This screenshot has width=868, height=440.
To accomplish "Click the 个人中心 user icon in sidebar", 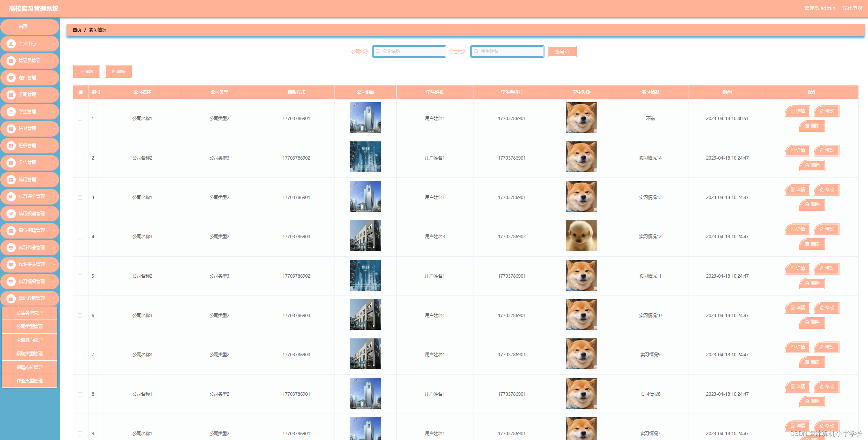I will click(x=11, y=44).
